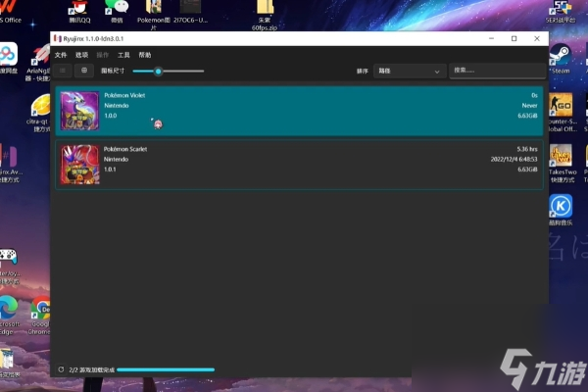Click Ryujinx window title bar icon
588x392 pixels.
click(x=58, y=38)
